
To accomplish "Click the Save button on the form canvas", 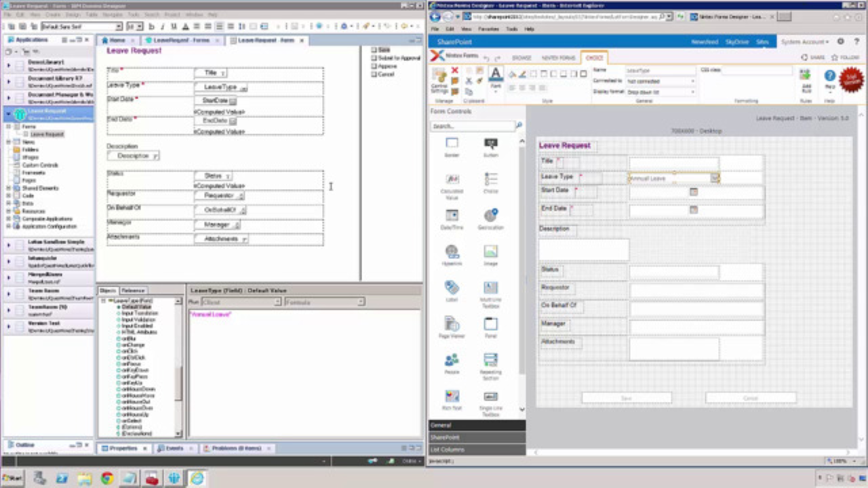I will [626, 399].
